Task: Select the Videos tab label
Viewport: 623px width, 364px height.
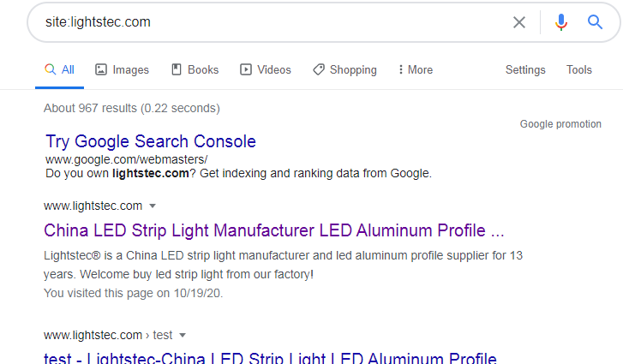Action: point(273,69)
